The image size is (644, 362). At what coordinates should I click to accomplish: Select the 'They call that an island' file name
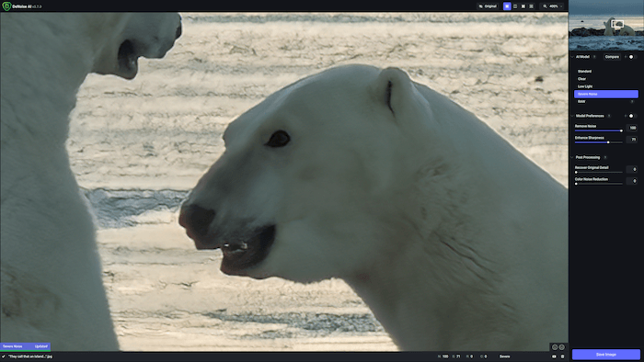tap(30, 356)
